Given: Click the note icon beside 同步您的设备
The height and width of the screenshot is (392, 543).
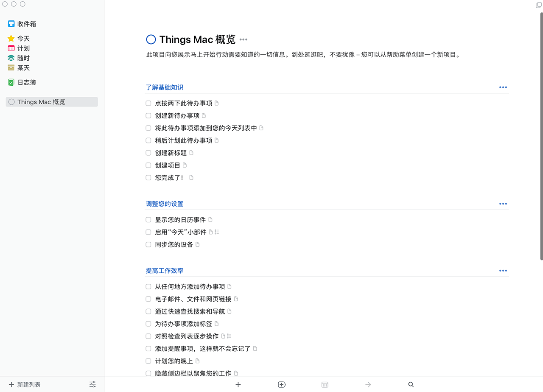Looking at the screenshot, I should pyautogui.click(x=198, y=244).
